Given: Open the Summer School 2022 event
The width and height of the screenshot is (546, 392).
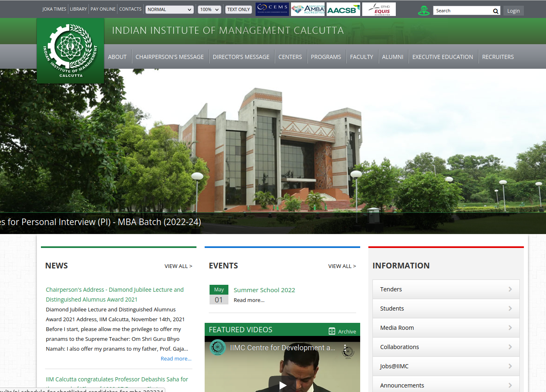Looking at the screenshot, I should tap(264, 290).
